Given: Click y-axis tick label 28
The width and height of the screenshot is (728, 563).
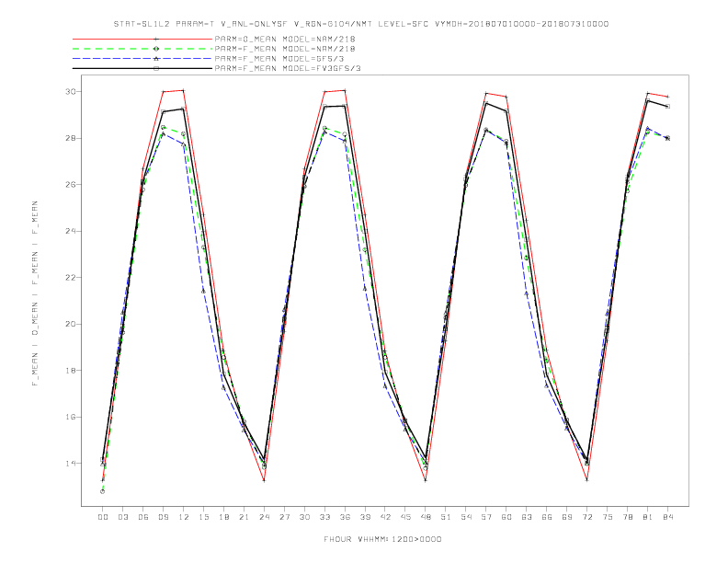Looking at the screenshot, I should (71, 138).
